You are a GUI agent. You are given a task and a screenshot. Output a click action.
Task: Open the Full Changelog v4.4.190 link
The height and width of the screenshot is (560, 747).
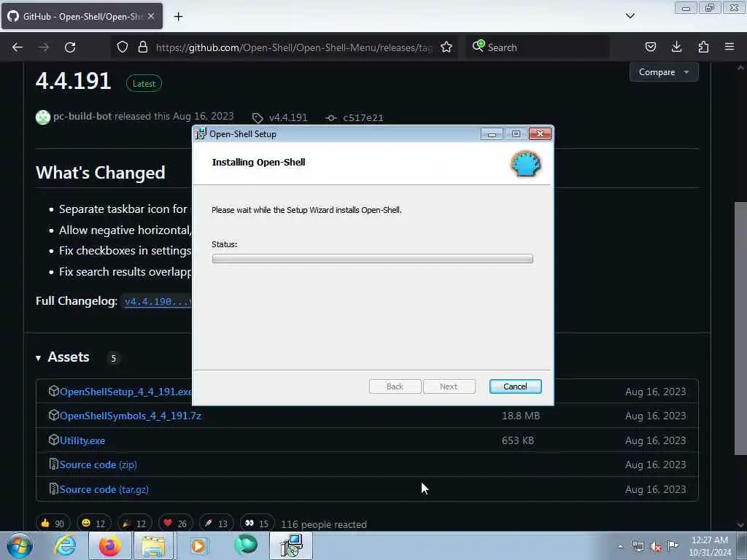pyautogui.click(x=158, y=301)
